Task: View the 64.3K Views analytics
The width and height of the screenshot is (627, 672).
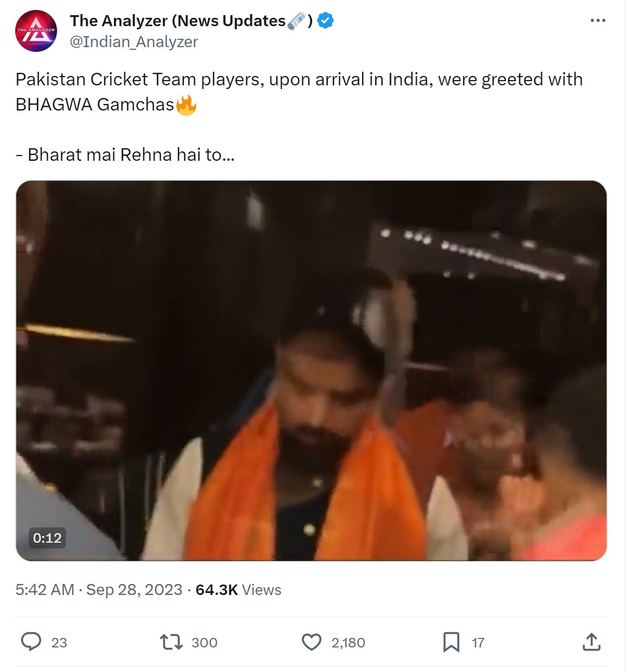Action: tap(238, 590)
